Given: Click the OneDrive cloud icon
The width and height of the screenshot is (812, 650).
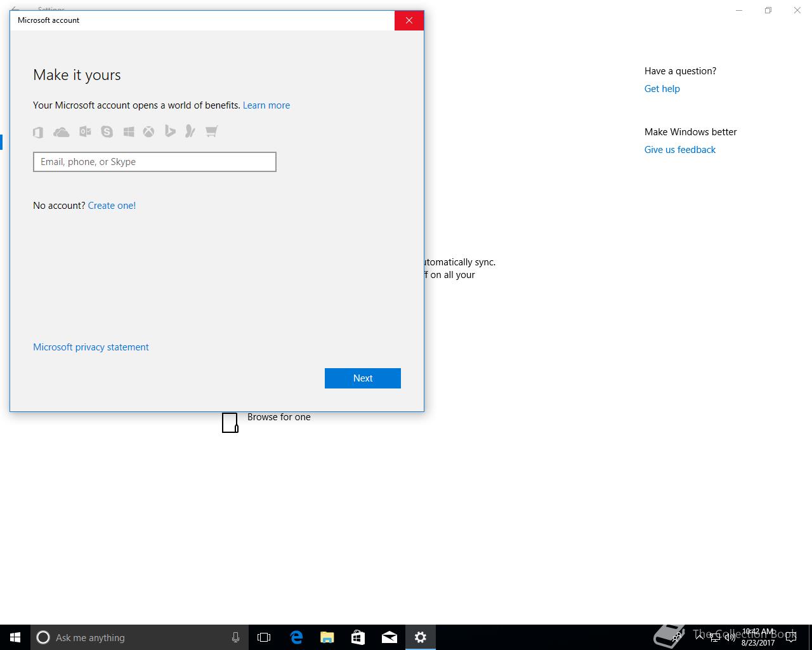Looking at the screenshot, I should click(62, 132).
